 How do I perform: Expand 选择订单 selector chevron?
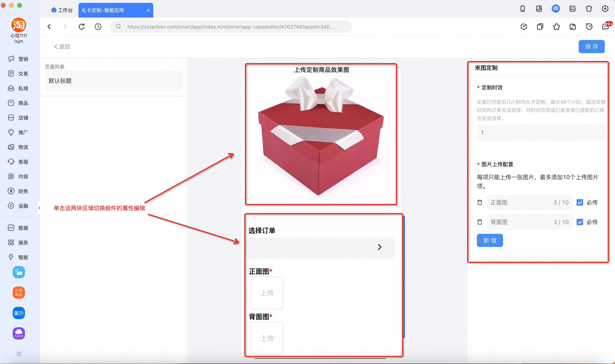[x=379, y=247]
